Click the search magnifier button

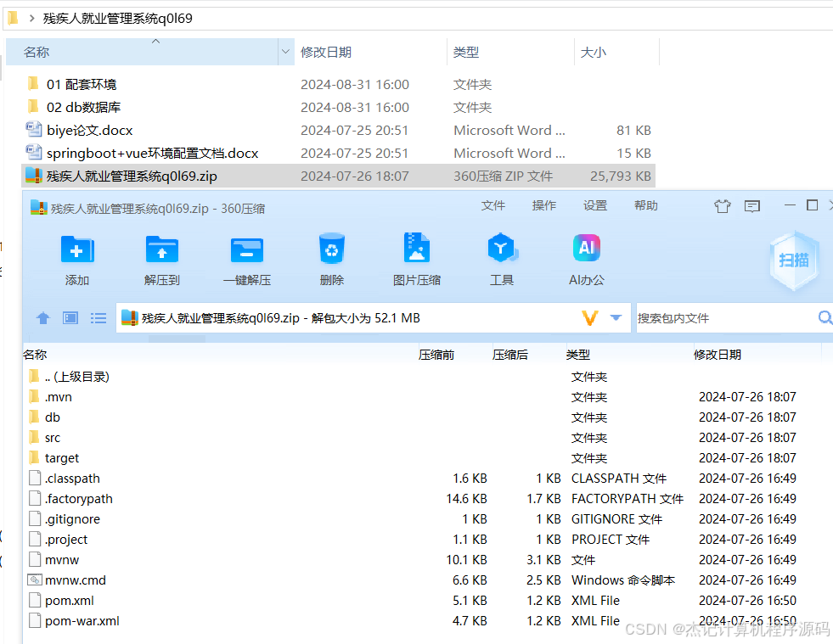coord(823,316)
